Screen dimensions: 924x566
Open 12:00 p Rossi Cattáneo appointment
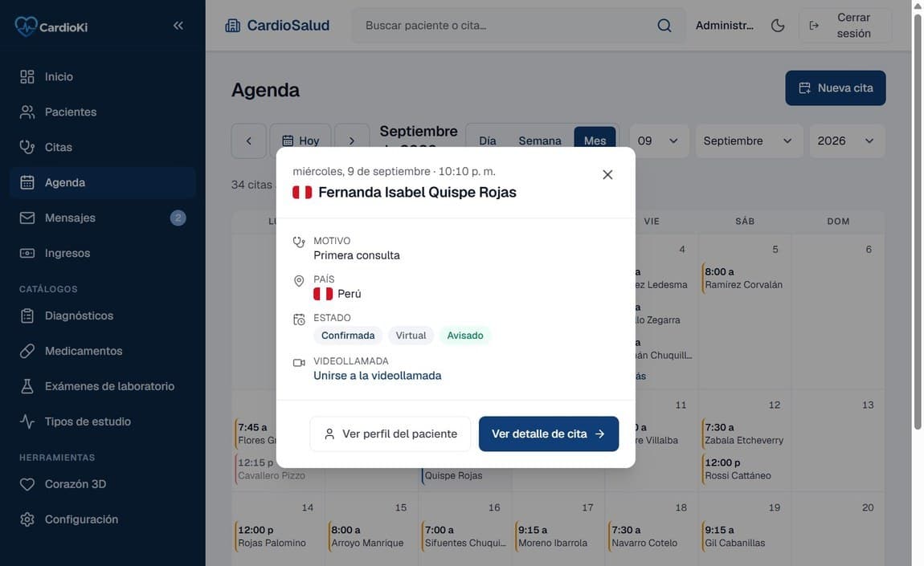click(744, 469)
